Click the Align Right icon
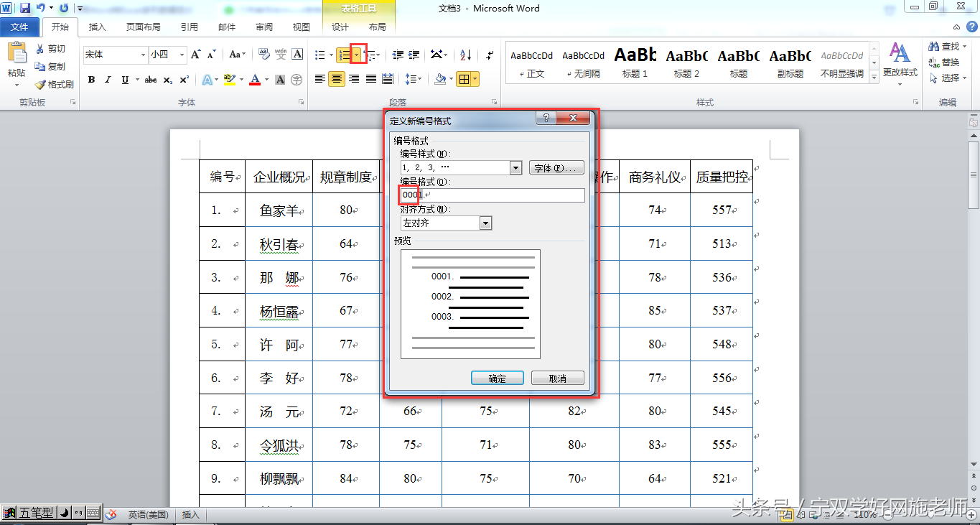 click(x=354, y=79)
